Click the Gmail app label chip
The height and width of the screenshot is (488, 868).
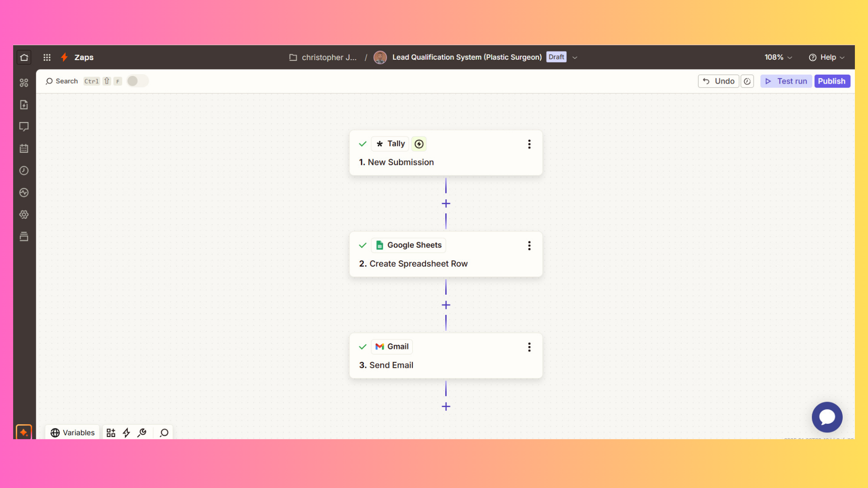(x=392, y=347)
